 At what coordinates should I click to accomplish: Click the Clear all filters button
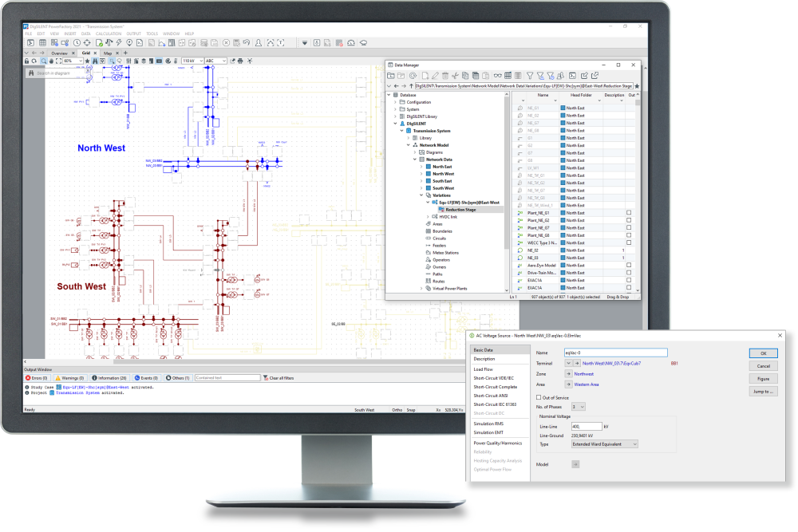[279, 378]
